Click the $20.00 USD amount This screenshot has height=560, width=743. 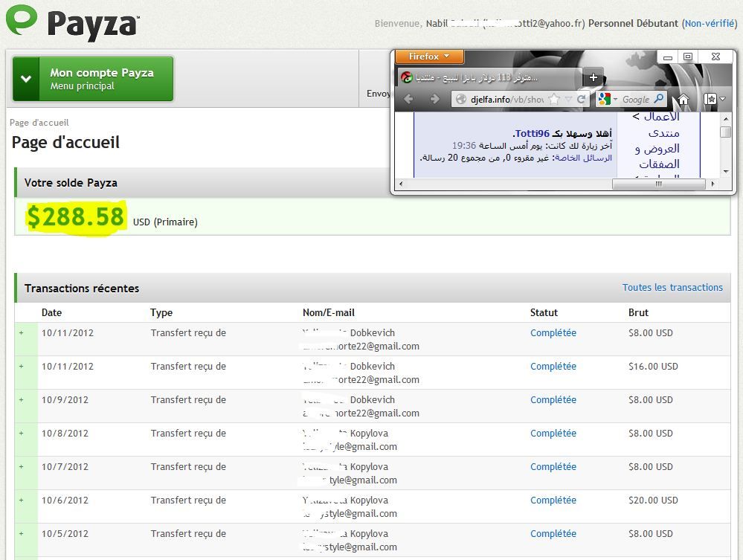[x=653, y=500]
